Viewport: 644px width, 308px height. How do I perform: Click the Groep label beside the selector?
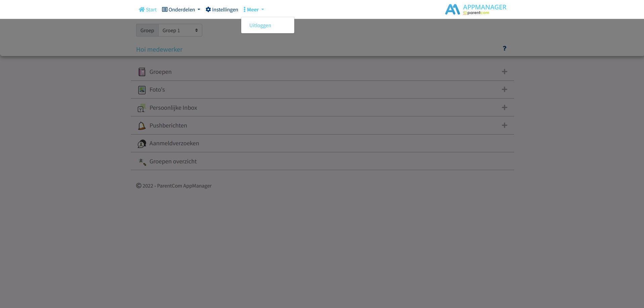tap(147, 30)
